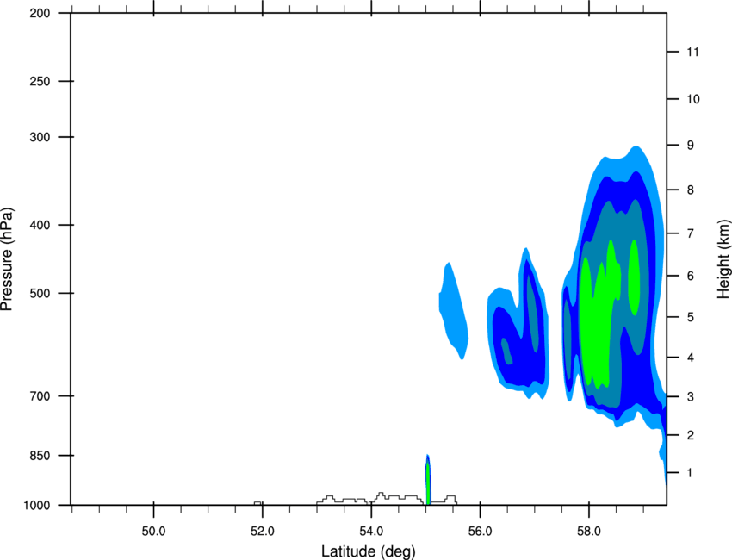This screenshot has width=732, height=560.
Task: Click the 850 pressure tick label
Action: 40,456
